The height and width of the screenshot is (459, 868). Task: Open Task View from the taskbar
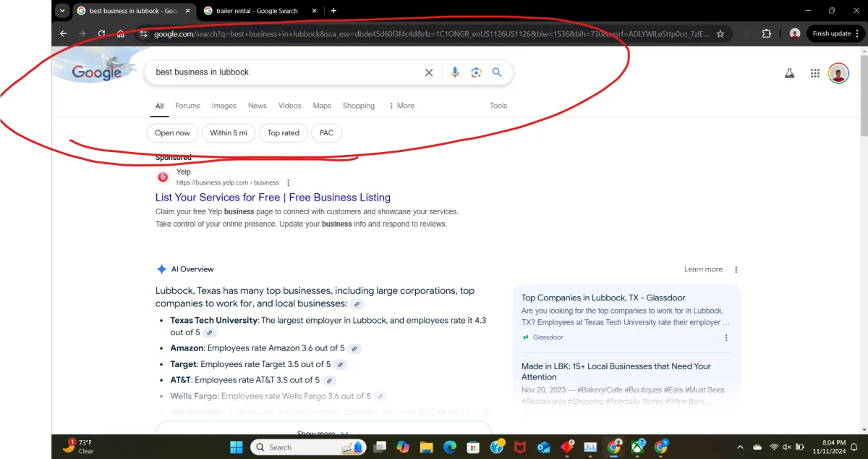380,447
